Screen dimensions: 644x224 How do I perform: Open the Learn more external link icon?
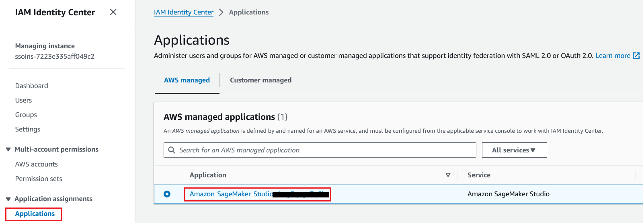tap(636, 55)
